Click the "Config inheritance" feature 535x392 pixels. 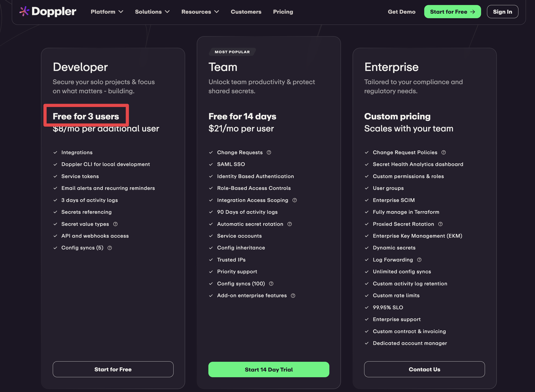pyautogui.click(x=241, y=248)
